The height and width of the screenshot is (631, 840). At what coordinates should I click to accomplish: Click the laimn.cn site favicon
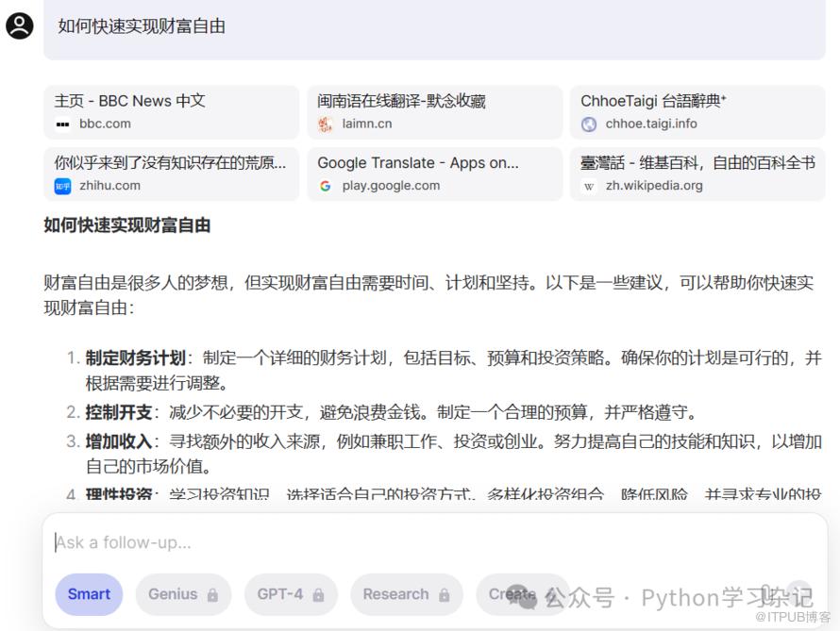pos(326,125)
